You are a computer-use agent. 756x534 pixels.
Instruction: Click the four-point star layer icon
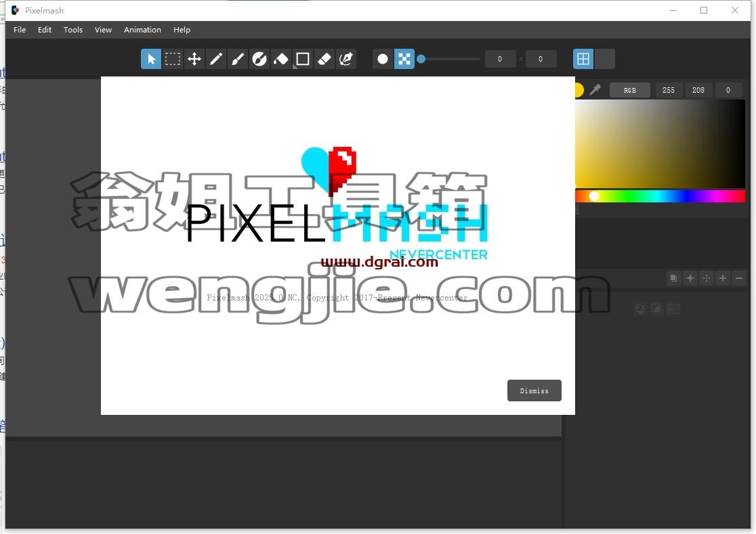(x=690, y=278)
